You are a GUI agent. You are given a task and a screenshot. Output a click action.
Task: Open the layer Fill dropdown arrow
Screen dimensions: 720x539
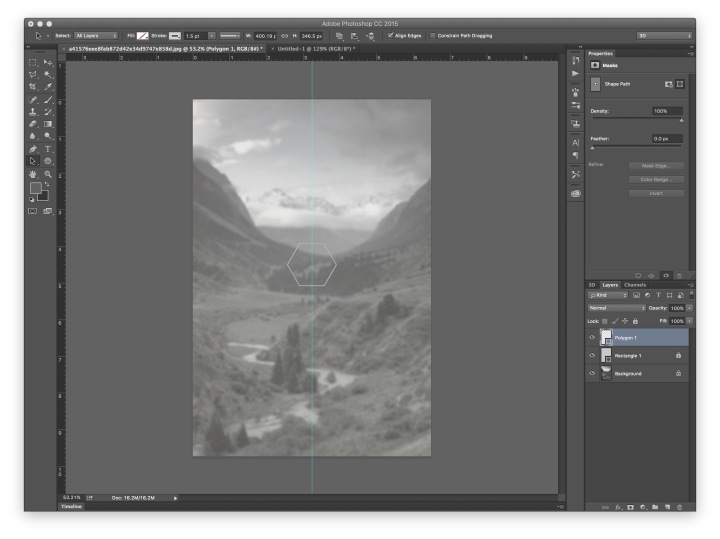click(x=690, y=321)
